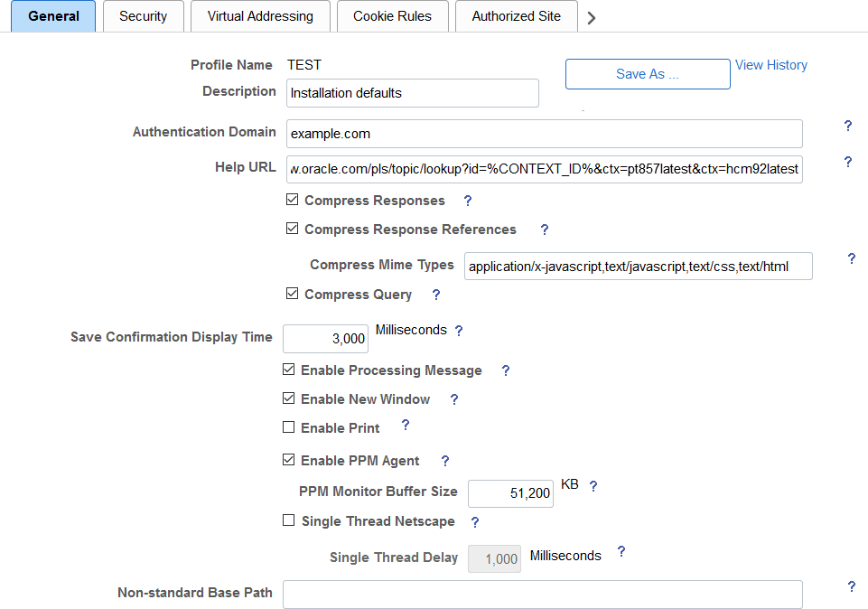This screenshot has height=609, width=868.
Task: Uncheck Compress Response References
Action: 292,229
